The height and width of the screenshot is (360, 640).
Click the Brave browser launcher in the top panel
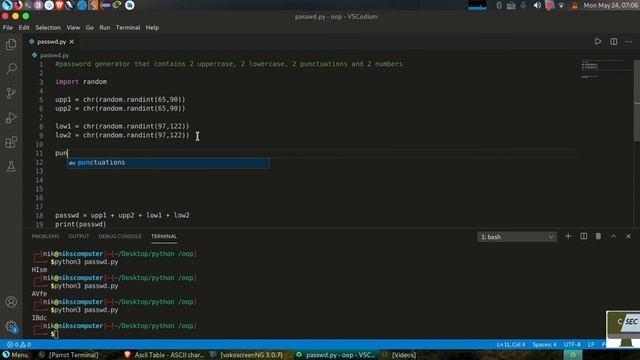pos(60,5)
